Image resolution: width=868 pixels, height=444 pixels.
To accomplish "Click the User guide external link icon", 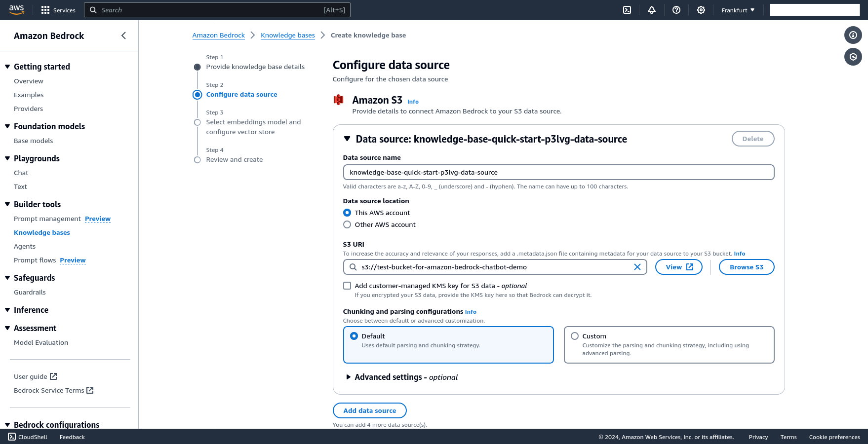I will 53,376.
